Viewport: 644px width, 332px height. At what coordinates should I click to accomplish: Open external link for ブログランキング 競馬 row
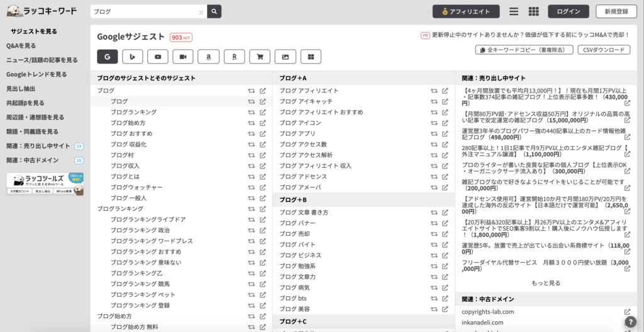pos(263,284)
